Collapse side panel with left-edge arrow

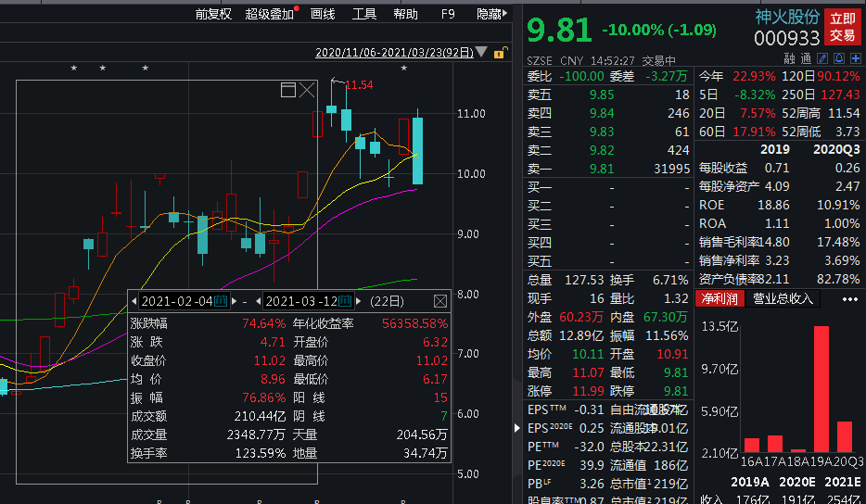(x=517, y=428)
